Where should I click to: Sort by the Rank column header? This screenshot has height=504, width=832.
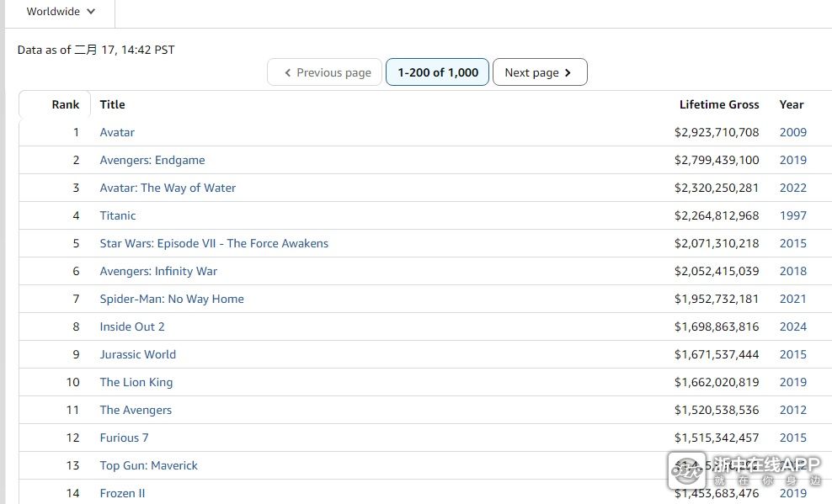[x=65, y=104]
